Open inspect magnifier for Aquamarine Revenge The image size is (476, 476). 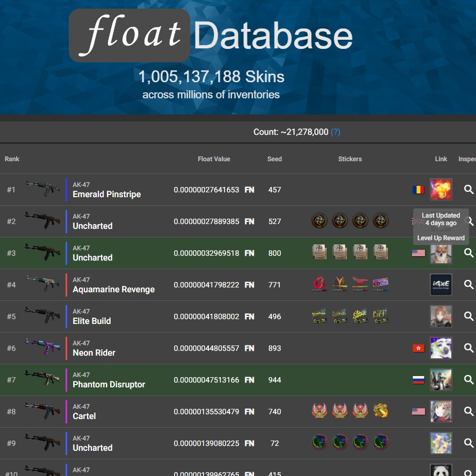468,284
